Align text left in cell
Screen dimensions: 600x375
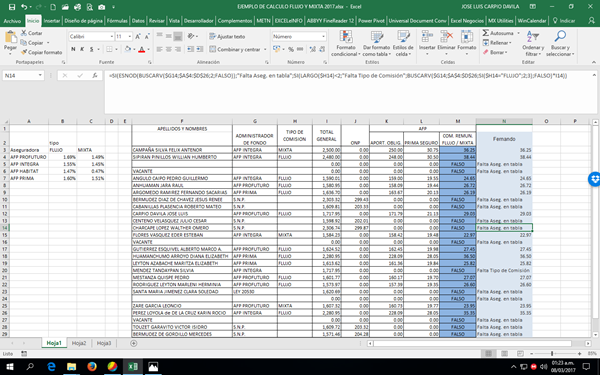tap(160, 49)
